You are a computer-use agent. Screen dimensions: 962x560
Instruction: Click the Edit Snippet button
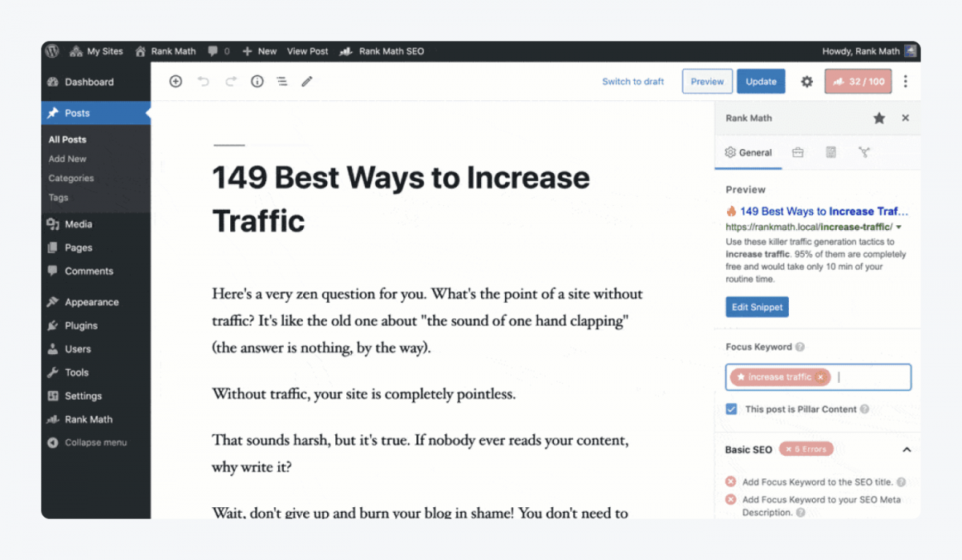[x=756, y=307]
